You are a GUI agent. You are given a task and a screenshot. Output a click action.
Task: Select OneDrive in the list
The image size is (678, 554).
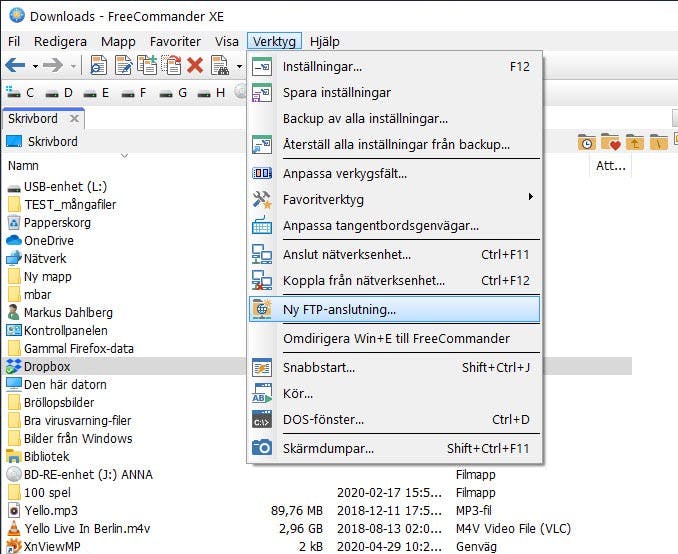coord(40,240)
